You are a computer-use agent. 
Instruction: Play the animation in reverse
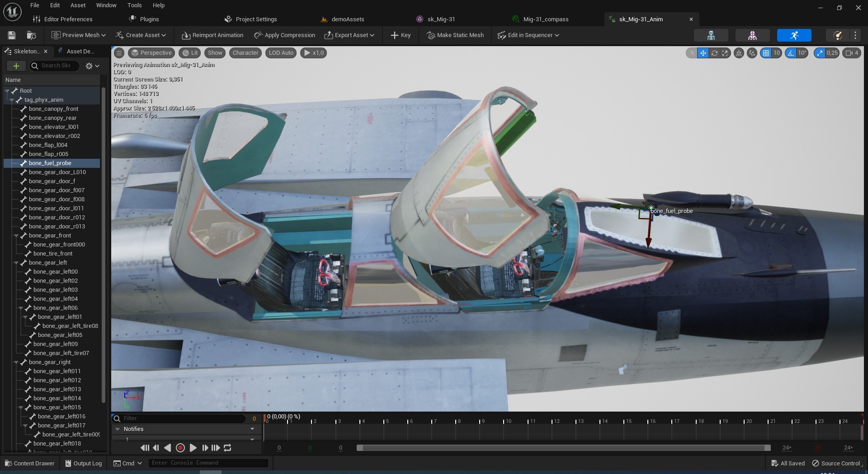pyautogui.click(x=167, y=448)
